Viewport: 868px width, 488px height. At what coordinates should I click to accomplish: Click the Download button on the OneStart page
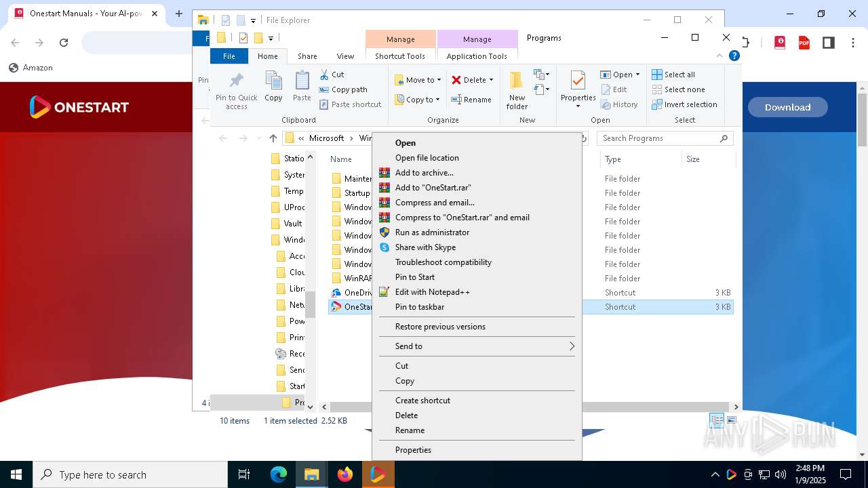pyautogui.click(x=787, y=107)
